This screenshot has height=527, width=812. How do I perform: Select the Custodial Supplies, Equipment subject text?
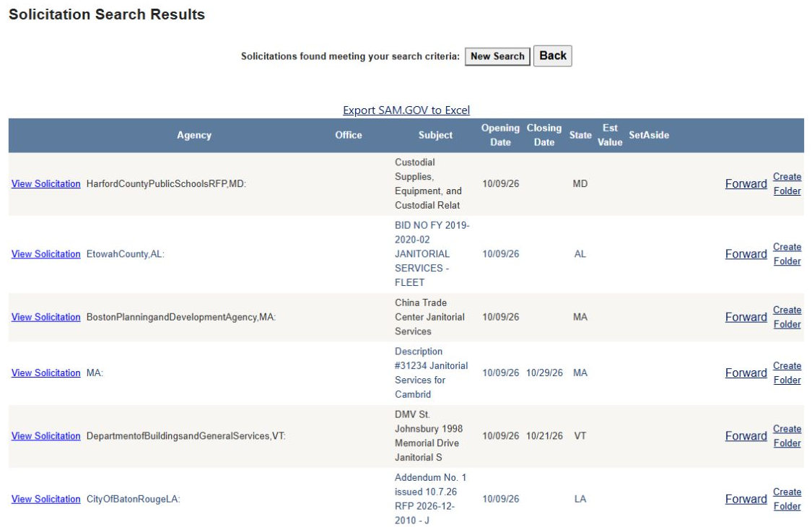coord(428,183)
